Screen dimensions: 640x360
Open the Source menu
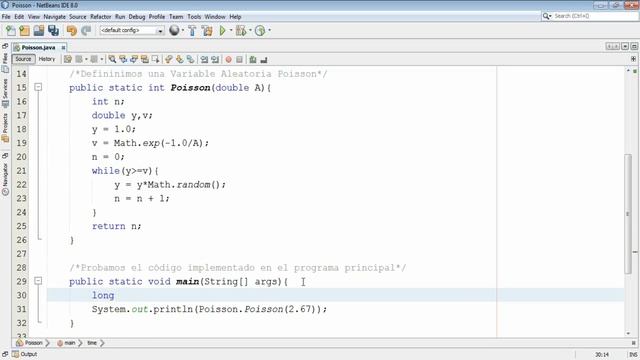tap(78, 17)
